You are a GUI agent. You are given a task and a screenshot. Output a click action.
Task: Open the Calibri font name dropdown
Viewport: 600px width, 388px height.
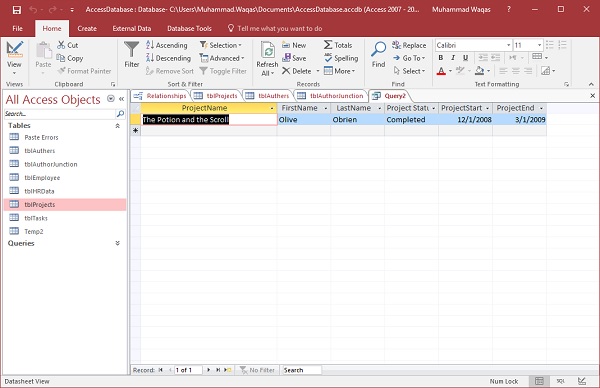[x=509, y=45]
